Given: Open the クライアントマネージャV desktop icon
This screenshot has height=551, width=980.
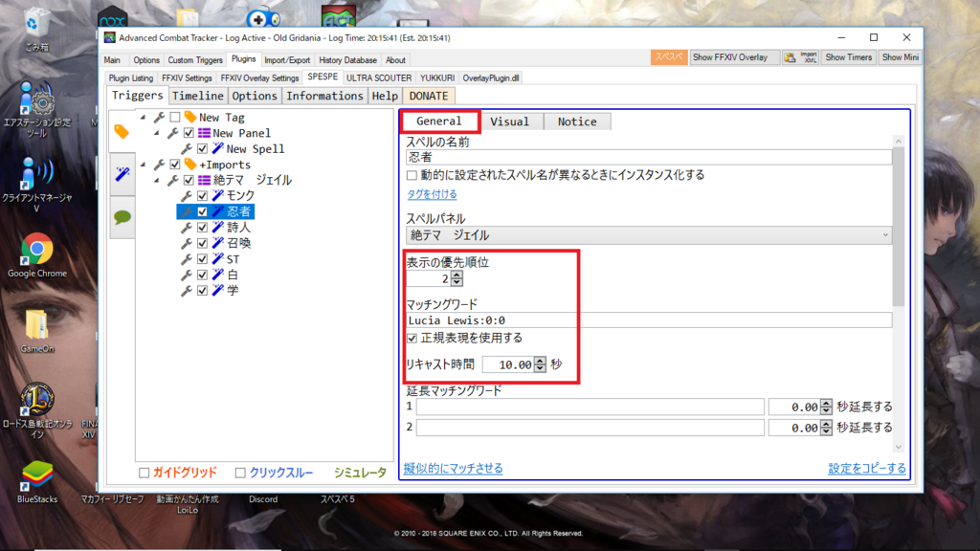Looking at the screenshot, I should [37, 185].
